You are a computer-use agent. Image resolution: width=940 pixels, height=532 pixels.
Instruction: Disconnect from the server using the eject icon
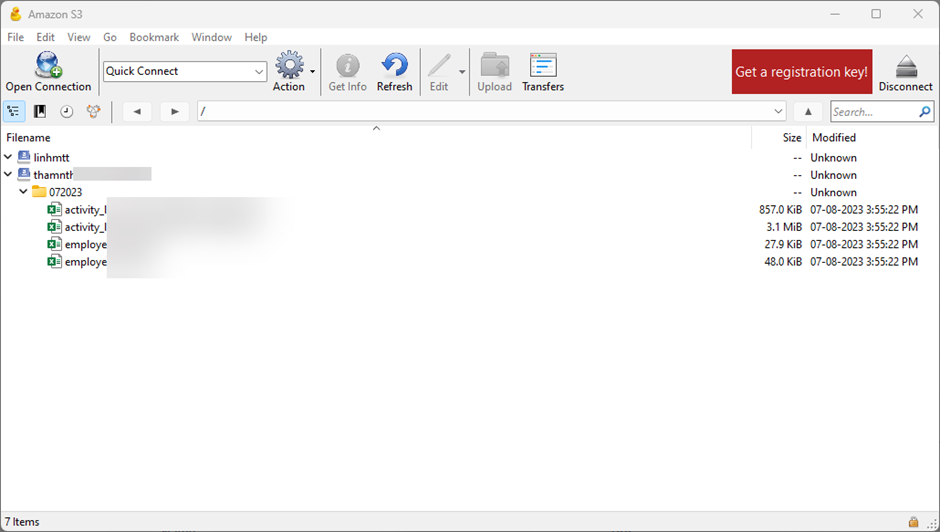(x=905, y=67)
